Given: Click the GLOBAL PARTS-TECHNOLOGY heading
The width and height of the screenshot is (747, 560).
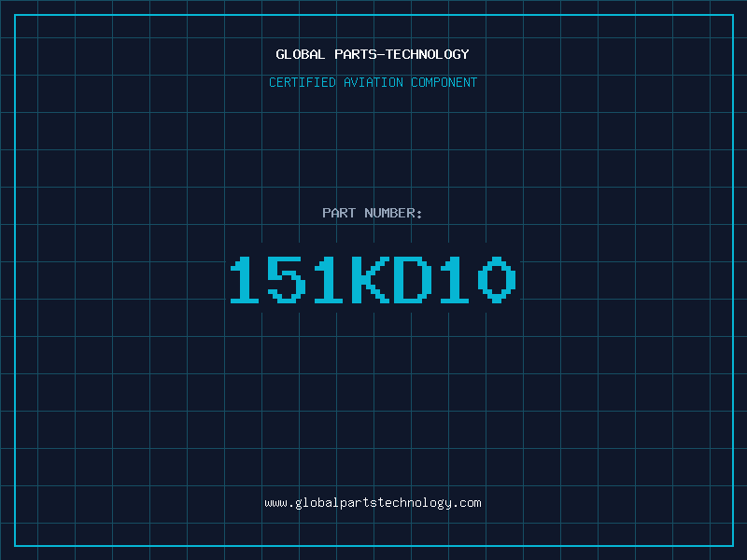Looking at the screenshot, I should point(373,54).
